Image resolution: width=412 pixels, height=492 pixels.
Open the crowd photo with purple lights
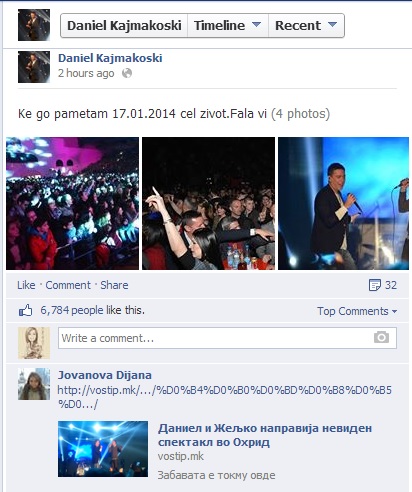[72, 203]
